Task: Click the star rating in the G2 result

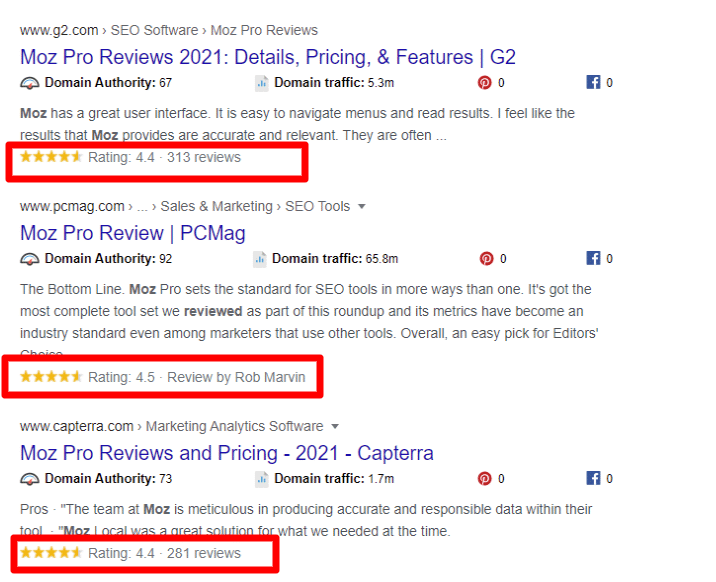Action: pyautogui.click(x=51, y=157)
